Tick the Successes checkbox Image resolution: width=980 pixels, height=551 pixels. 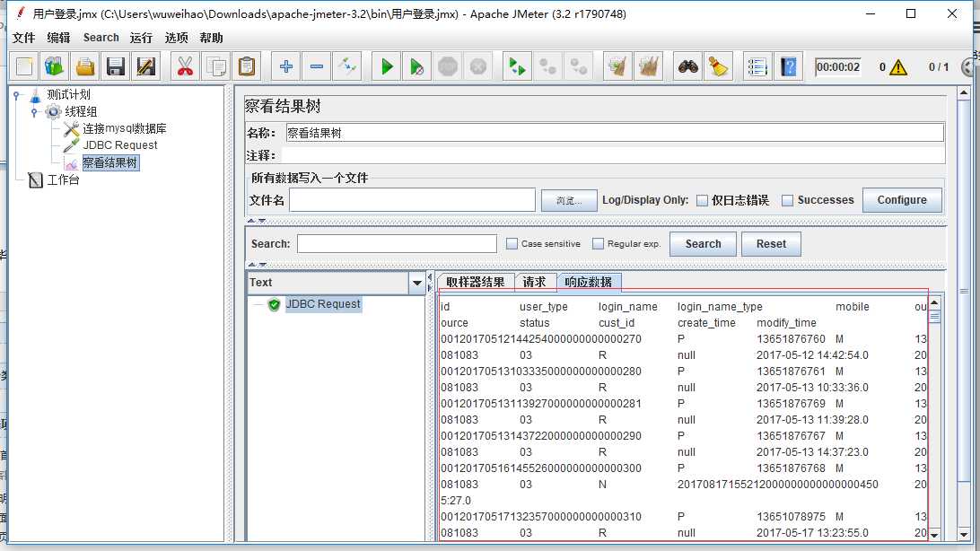click(x=788, y=200)
